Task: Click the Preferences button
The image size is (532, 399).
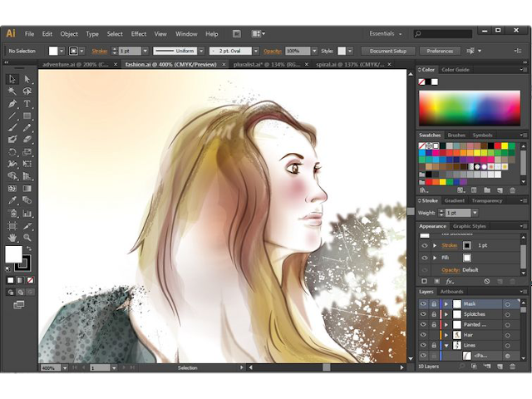Action: tap(440, 51)
